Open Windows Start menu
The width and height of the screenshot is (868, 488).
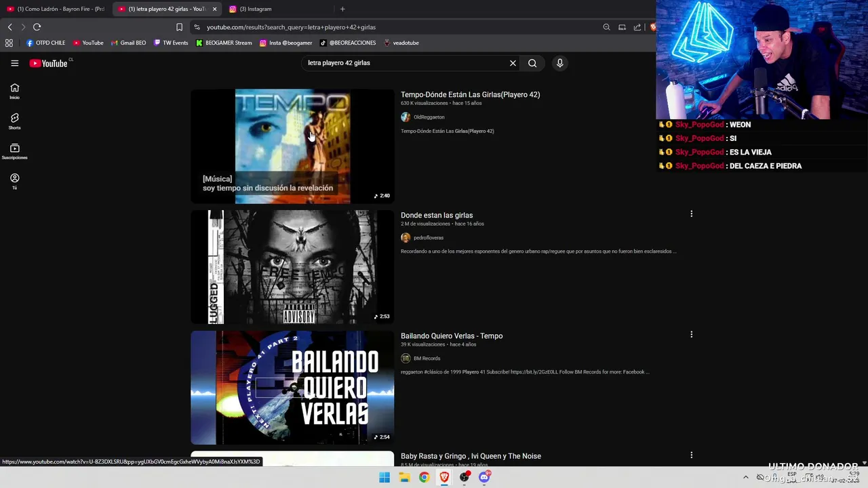coord(384,478)
